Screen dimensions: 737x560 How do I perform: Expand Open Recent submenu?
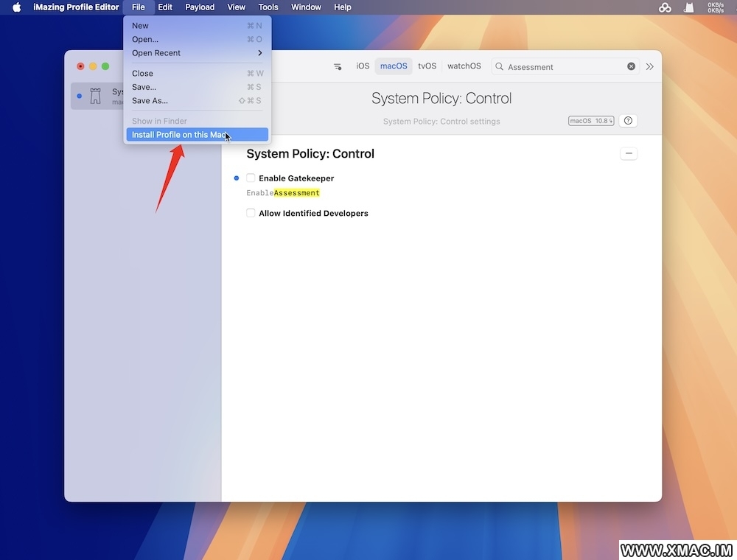(x=197, y=52)
